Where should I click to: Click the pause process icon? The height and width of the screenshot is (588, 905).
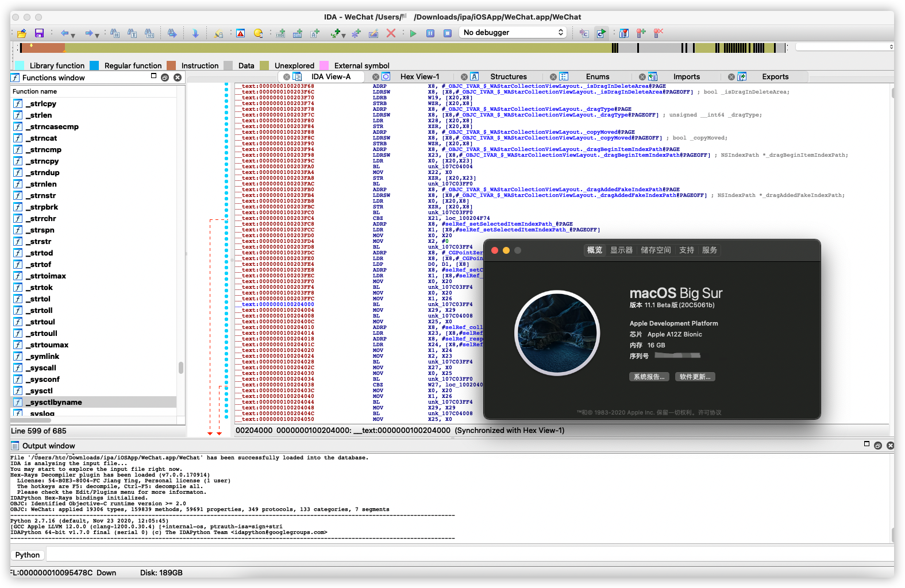(x=430, y=33)
